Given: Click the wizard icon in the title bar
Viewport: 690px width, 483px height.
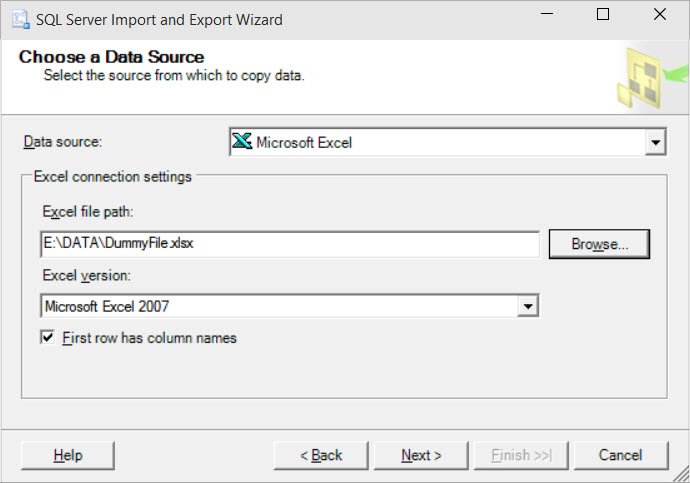Looking at the screenshot, I should 21,20.
